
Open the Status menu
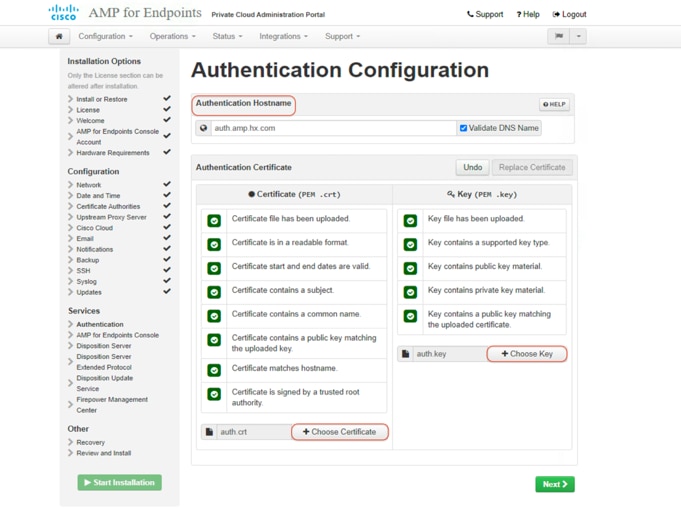228,36
